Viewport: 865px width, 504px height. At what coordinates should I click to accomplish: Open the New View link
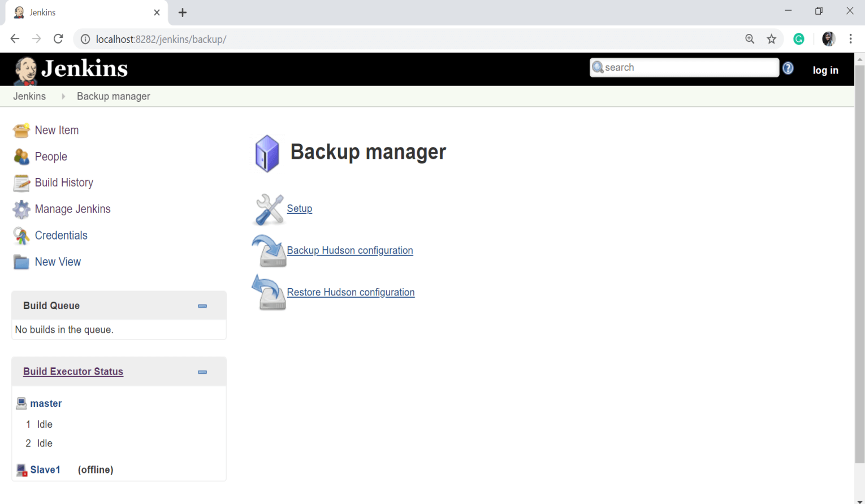pos(58,262)
